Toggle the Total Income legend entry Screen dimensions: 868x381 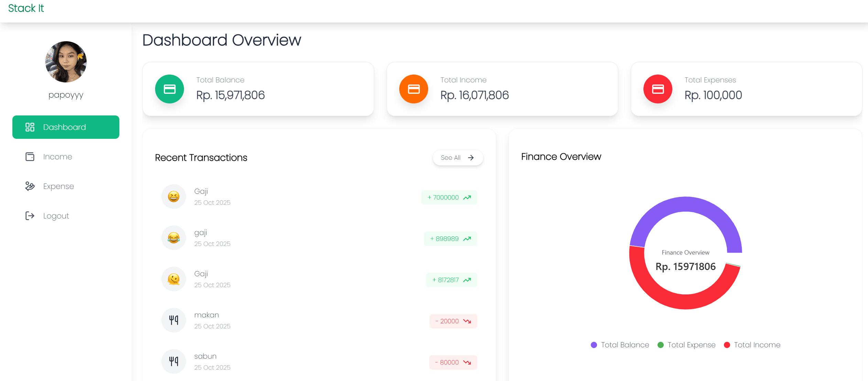pyautogui.click(x=752, y=345)
